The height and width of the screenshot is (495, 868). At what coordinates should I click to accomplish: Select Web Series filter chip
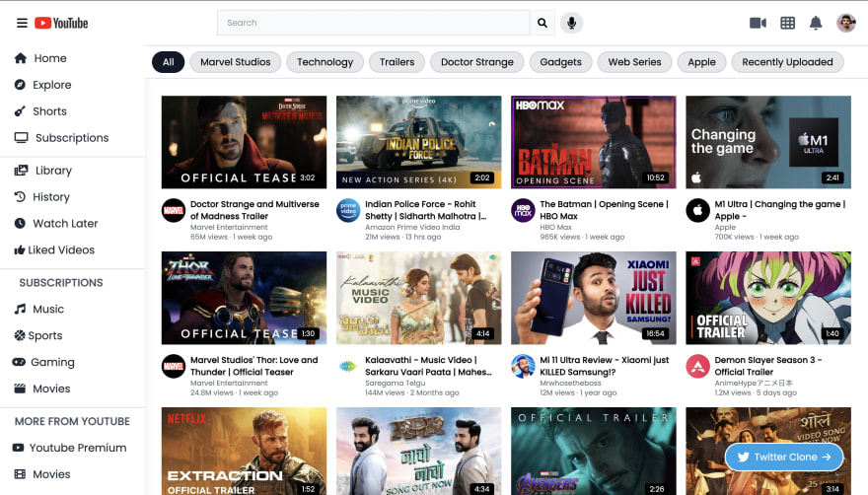point(634,62)
